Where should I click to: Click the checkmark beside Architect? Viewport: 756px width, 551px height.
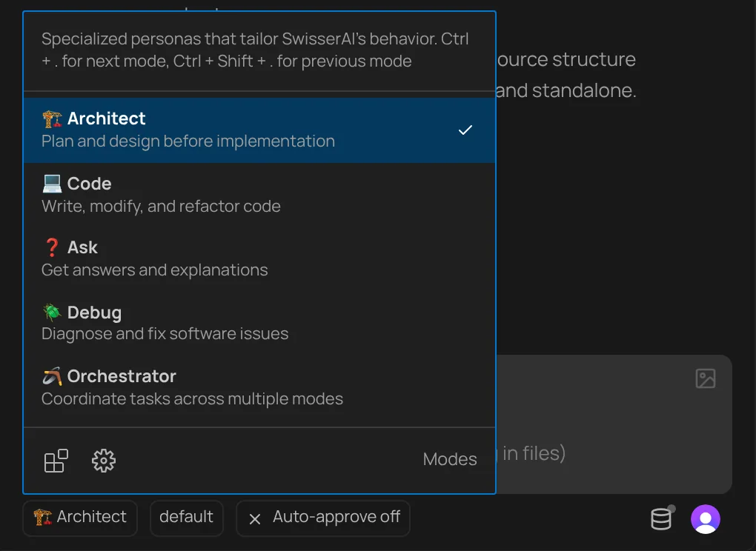click(465, 130)
